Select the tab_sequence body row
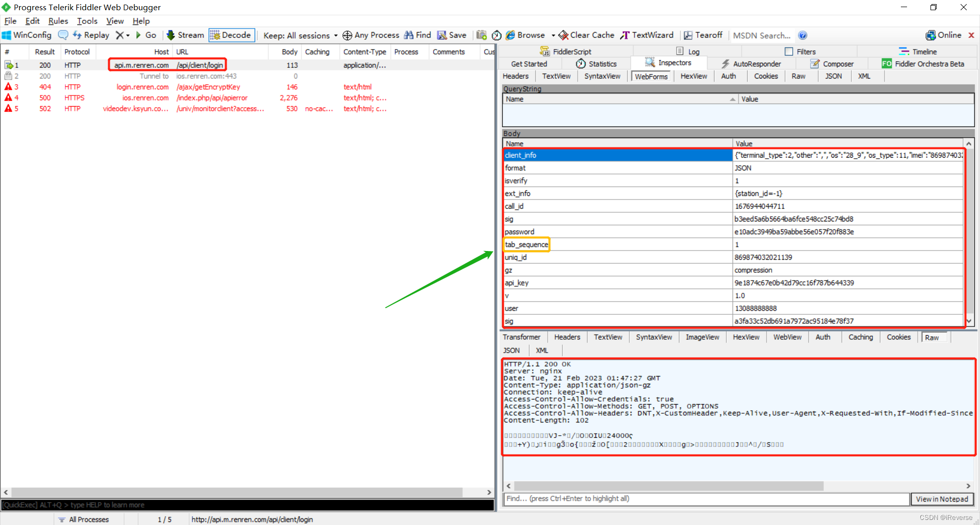 pos(733,244)
